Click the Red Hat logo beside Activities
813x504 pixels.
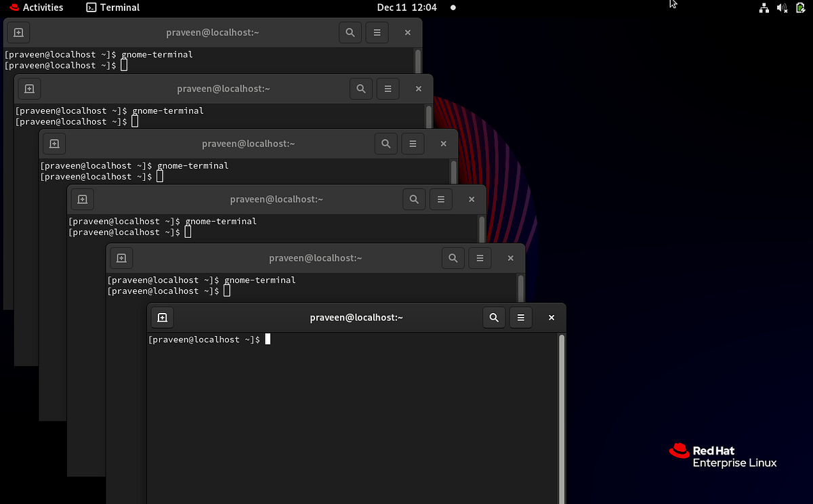click(x=13, y=7)
